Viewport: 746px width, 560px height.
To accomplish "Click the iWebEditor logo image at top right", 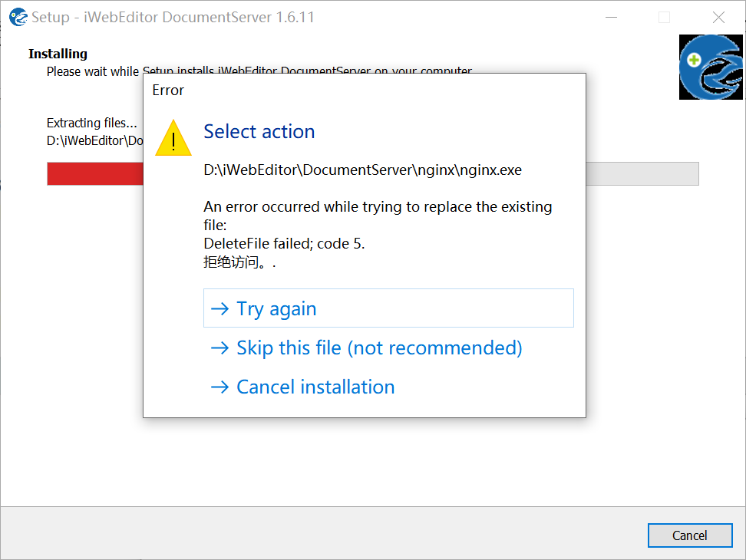I will [711, 67].
